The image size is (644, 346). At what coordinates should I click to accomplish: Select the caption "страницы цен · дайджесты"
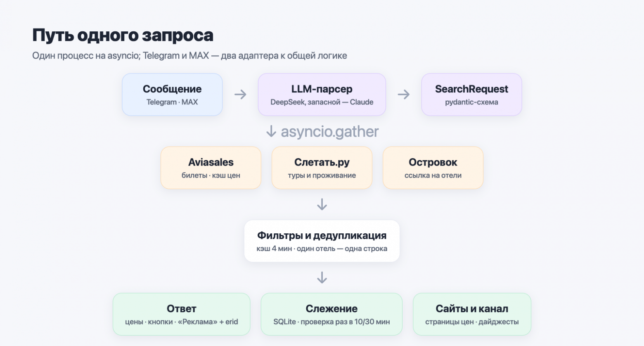472,322
